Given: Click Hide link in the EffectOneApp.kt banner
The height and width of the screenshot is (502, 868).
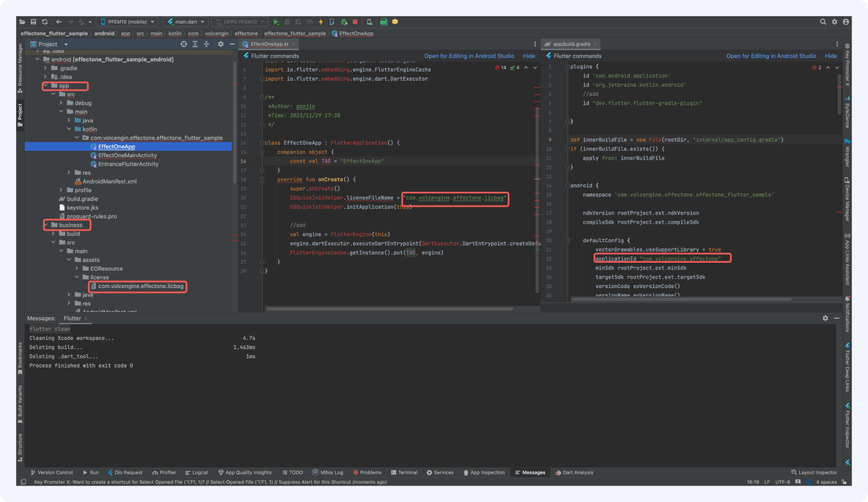Looking at the screenshot, I should [x=529, y=56].
